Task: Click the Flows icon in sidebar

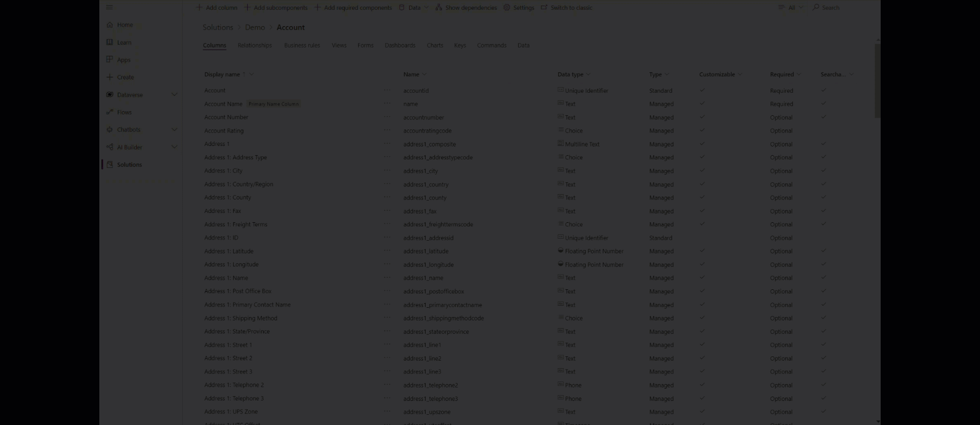Action: coord(110,112)
